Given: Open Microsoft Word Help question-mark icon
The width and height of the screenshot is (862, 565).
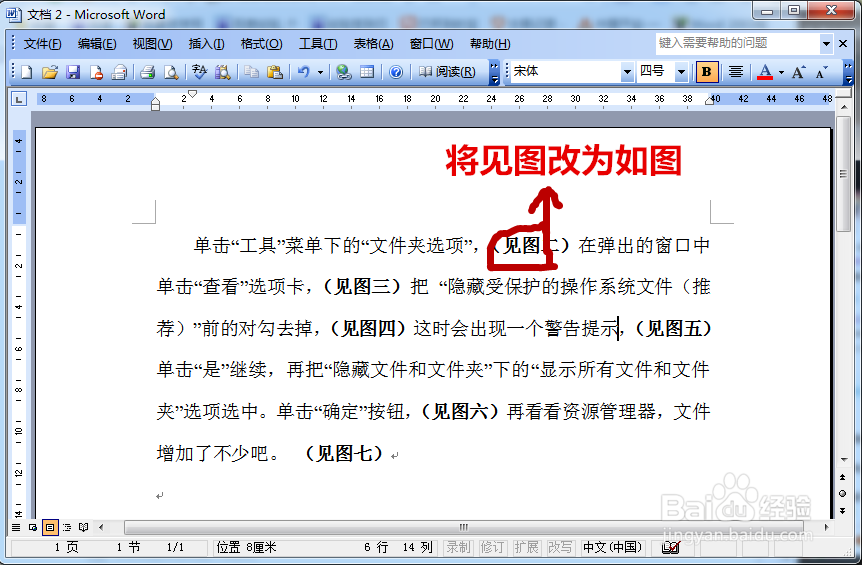Looking at the screenshot, I should pos(396,72).
